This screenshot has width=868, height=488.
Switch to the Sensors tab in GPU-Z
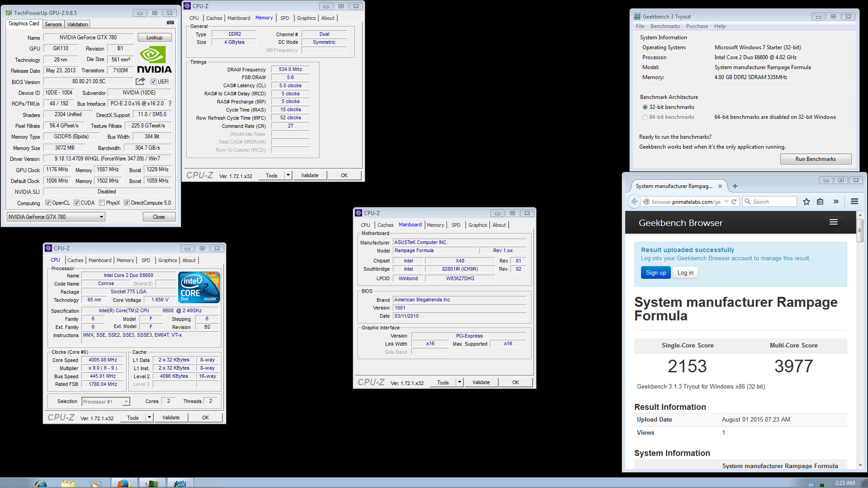click(x=53, y=24)
